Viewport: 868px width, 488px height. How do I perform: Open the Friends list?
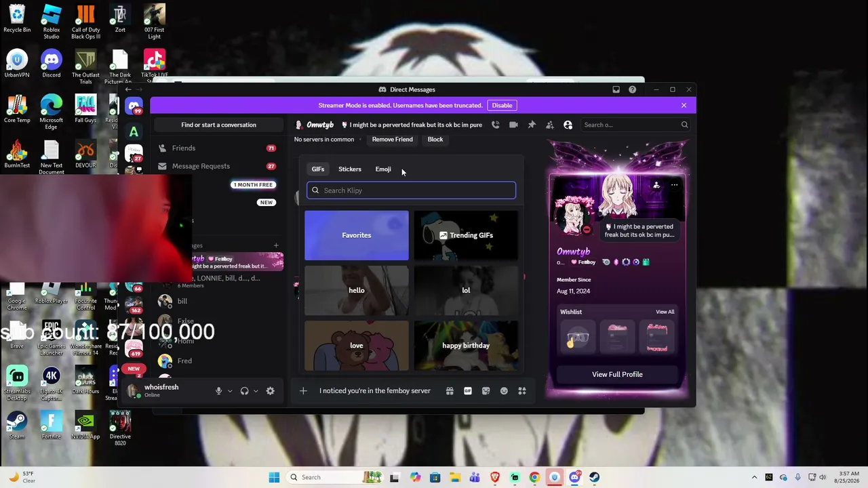(x=217, y=148)
